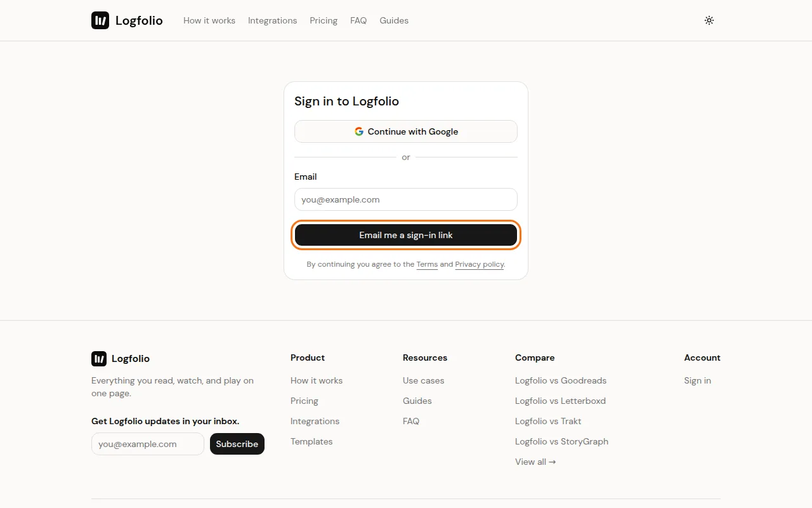Toggle the light/dark theme sun icon

(709, 20)
